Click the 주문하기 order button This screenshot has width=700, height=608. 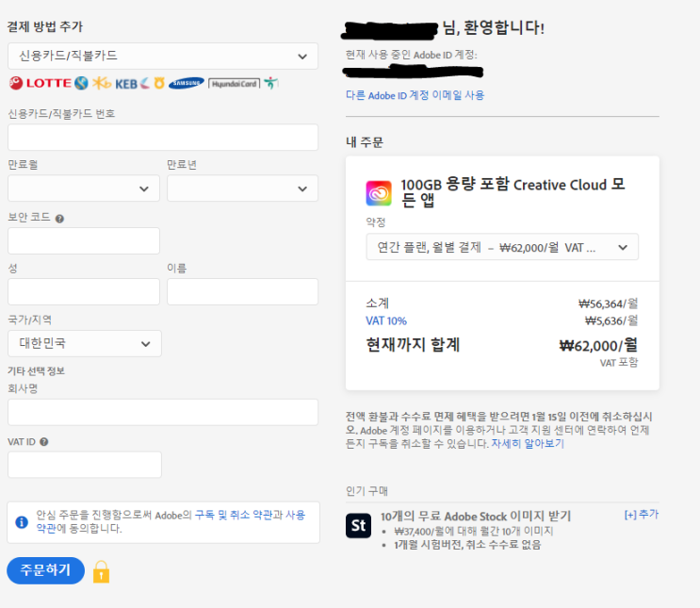click(45, 570)
